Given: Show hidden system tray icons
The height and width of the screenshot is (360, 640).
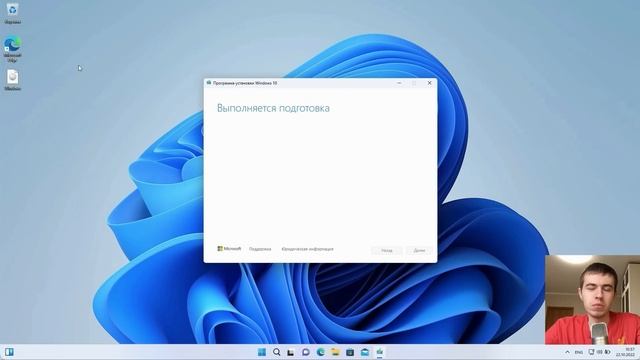Looking at the screenshot, I should click(x=567, y=352).
